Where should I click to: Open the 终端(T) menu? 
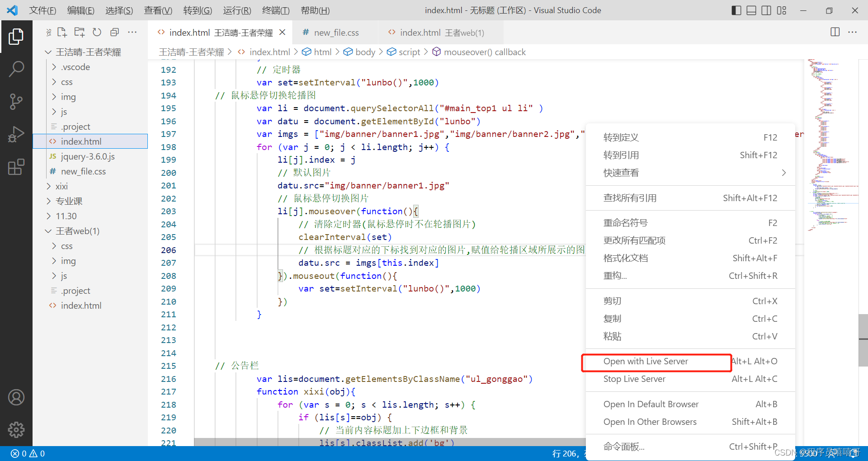click(276, 10)
